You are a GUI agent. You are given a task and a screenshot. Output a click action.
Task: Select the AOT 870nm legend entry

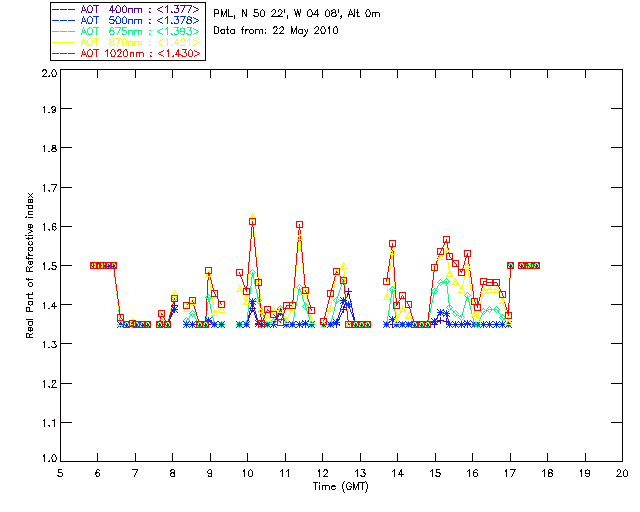pos(126,42)
